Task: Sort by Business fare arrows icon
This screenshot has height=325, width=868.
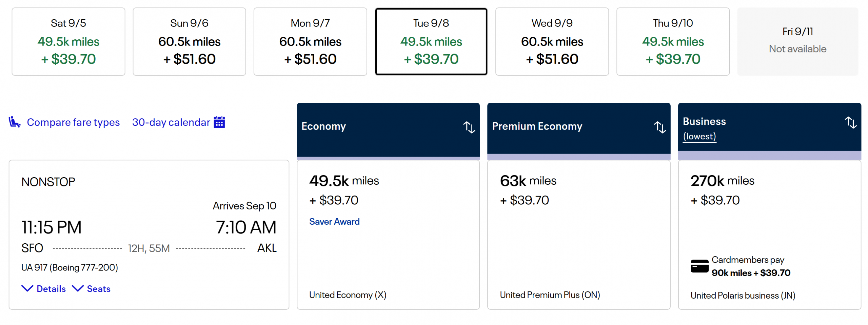Action: pos(850,122)
